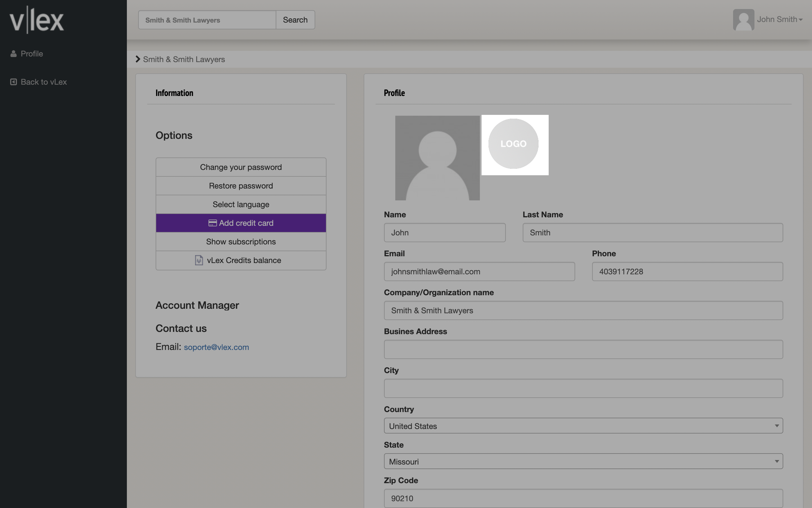Open the Smith & Smith Lawyers breadcrumb
Viewport: 812px width, 508px height.
(x=184, y=60)
